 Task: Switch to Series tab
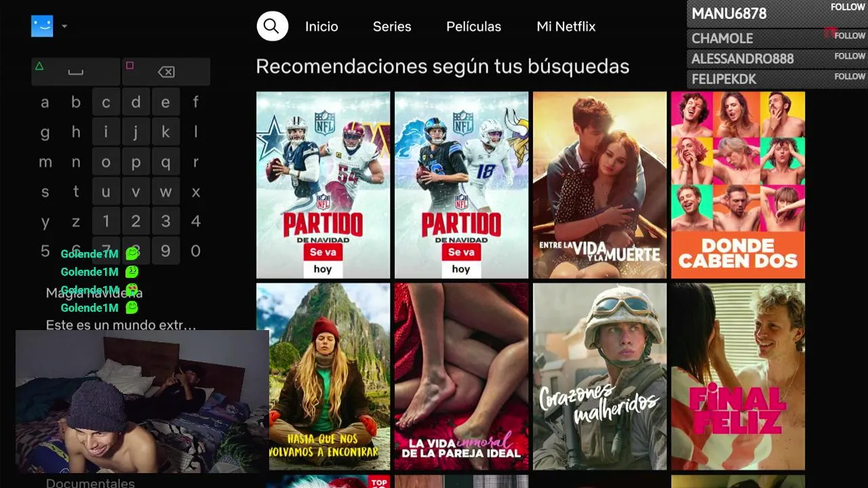[x=392, y=26]
